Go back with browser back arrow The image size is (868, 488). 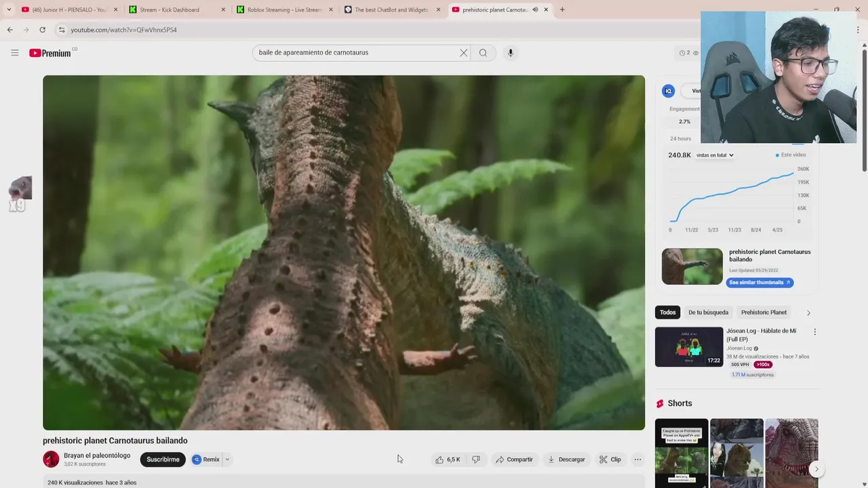(x=9, y=30)
